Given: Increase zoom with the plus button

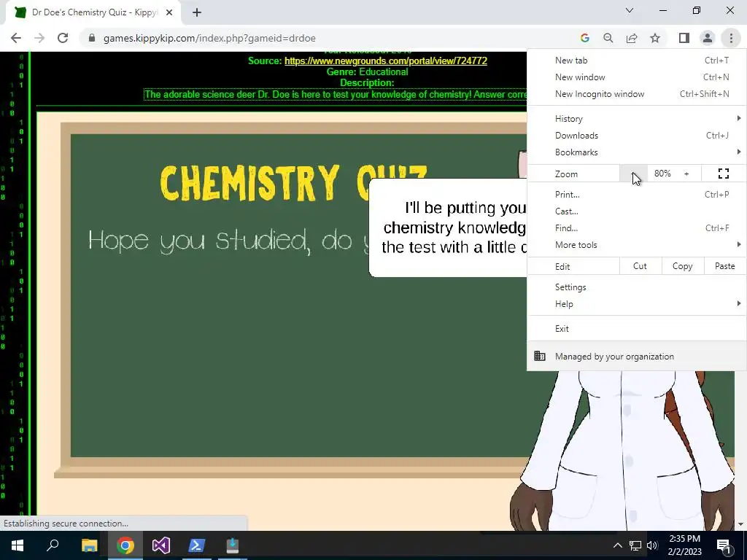Looking at the screenshot, I should coord(686,174).
